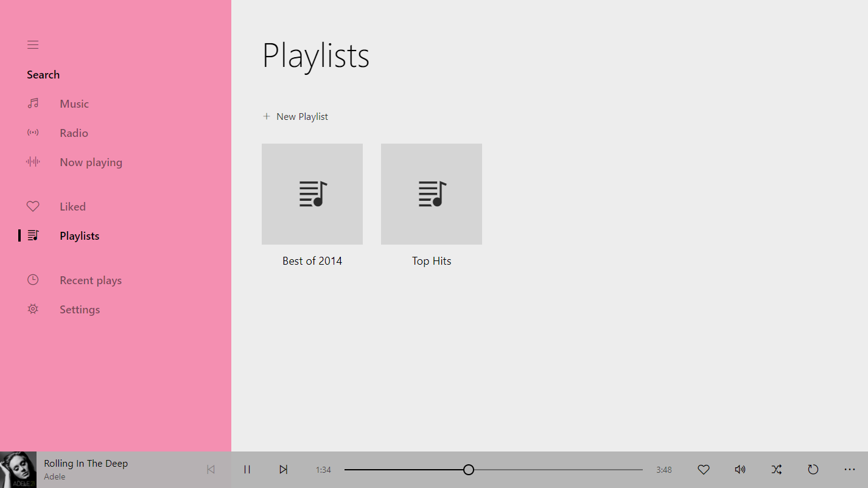Toggle repeat mode on

813,469
